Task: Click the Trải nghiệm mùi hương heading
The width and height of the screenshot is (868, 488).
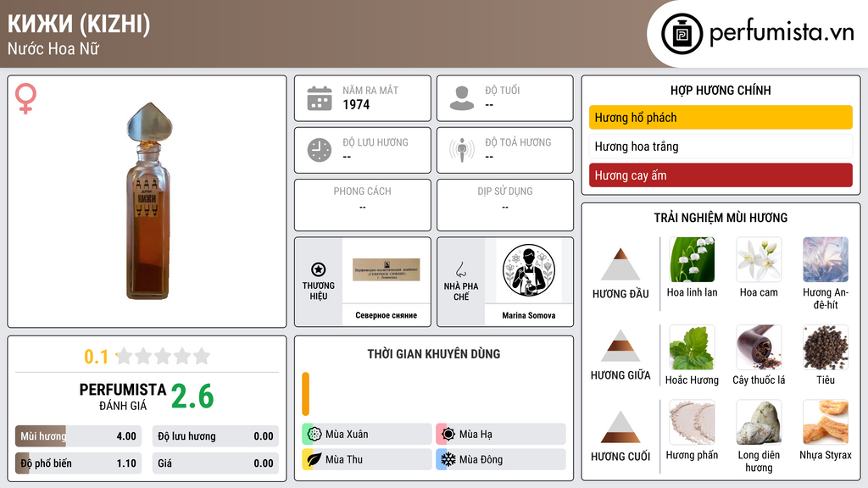Action: pyautogui.click(x=721, y=218)
